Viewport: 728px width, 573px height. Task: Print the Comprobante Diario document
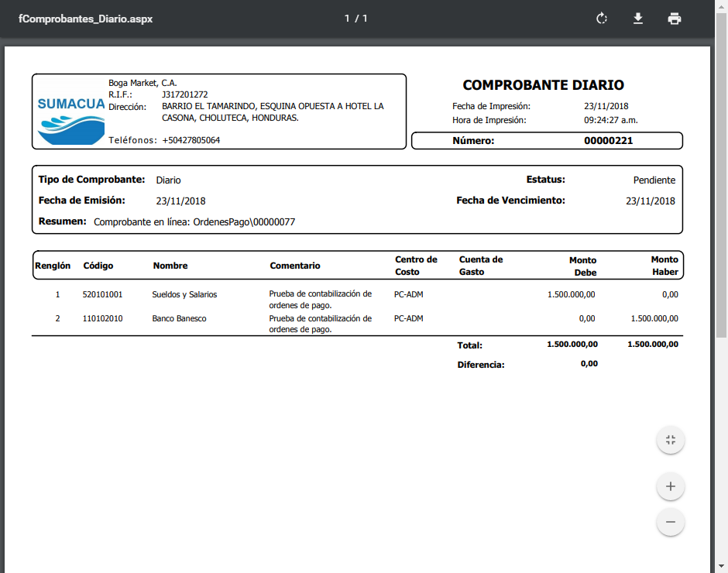pos(675,19)
